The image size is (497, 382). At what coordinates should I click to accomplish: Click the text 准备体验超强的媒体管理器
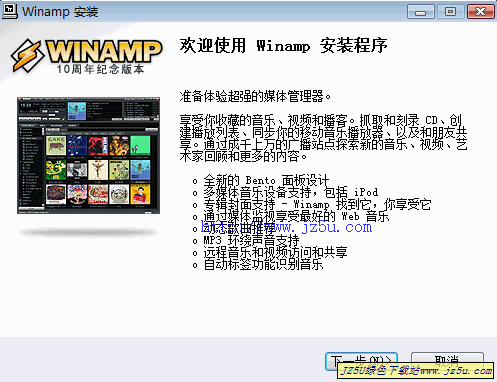tap(255, 96)
